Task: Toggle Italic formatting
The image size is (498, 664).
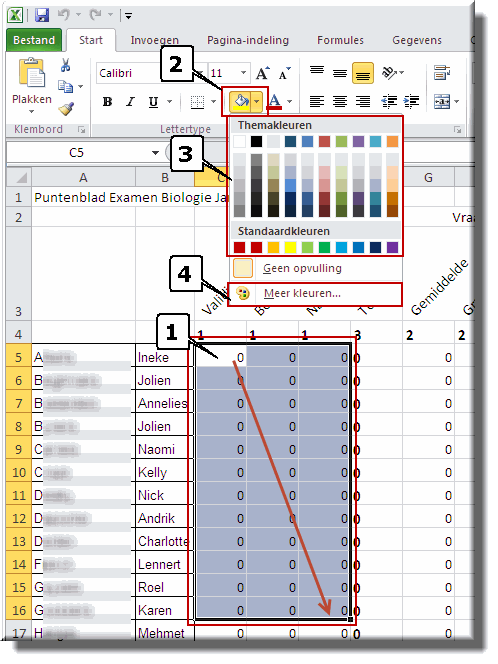Action: click(x=131, y=102)
